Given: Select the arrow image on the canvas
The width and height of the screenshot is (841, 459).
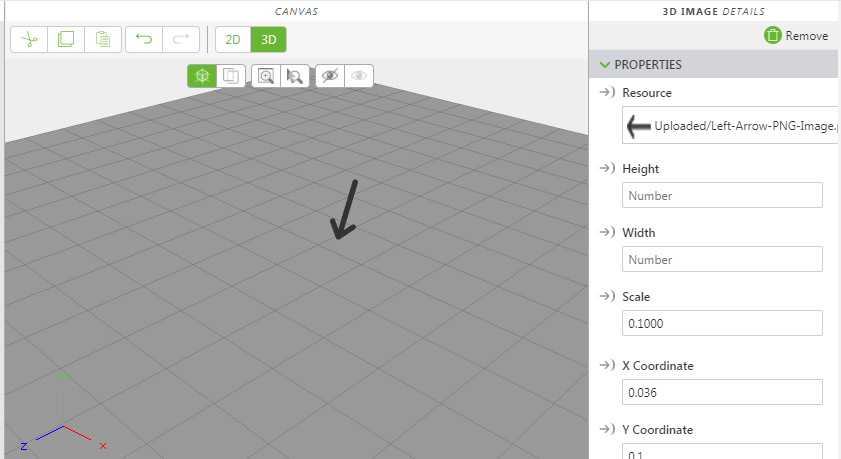Looking at the screenshot, I should point(344,210).
